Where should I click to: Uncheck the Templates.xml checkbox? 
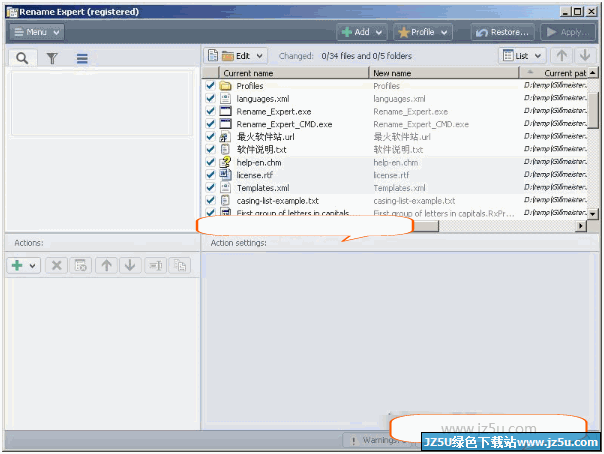[210, 188]
